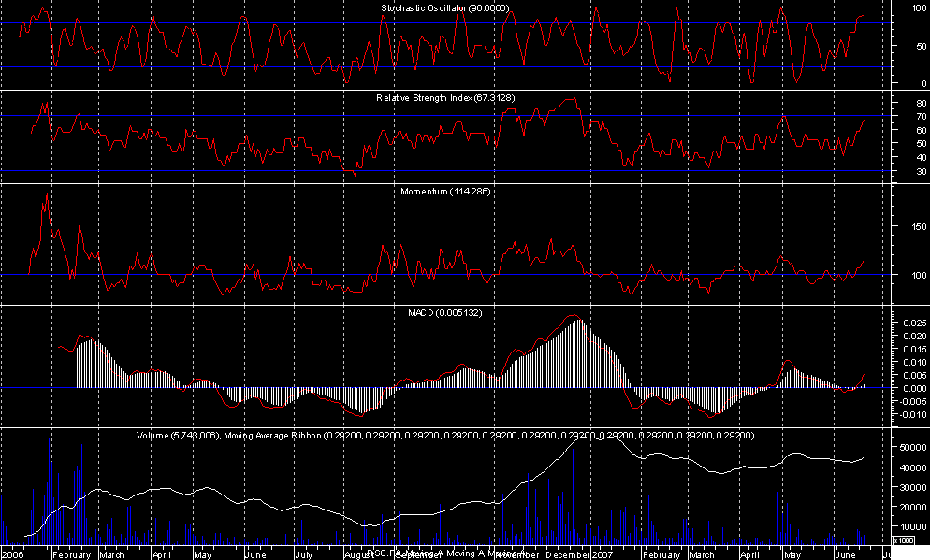930x560 pixels.
Task: Select the April marker on the time axis
Action: (161, 553)
